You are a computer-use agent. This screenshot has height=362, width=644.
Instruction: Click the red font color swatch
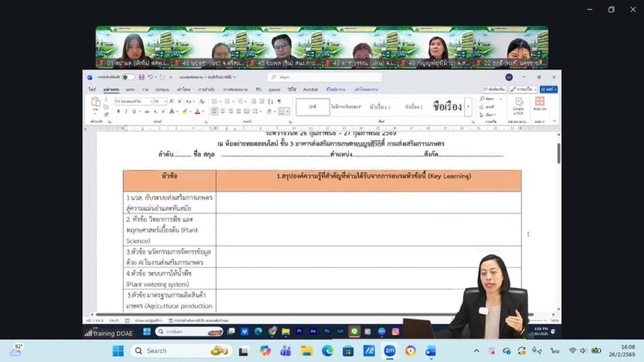(x=197, y=111)
